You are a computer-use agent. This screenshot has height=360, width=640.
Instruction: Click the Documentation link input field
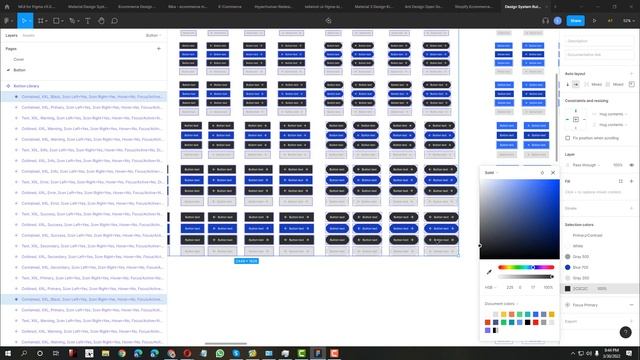point(599,55)
